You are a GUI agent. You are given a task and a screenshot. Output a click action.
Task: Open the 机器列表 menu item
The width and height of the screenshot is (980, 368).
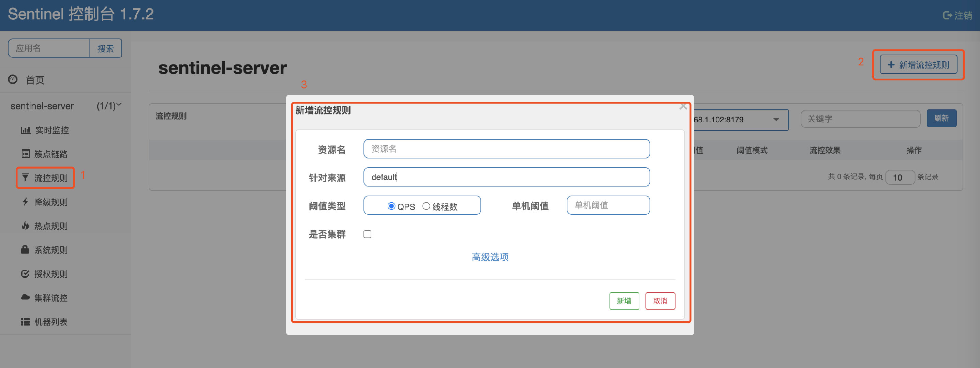click(x=50, y=322)
